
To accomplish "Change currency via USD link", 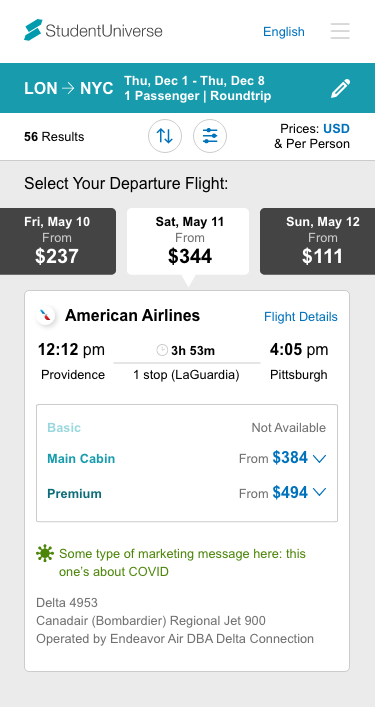I will point(336,129).
